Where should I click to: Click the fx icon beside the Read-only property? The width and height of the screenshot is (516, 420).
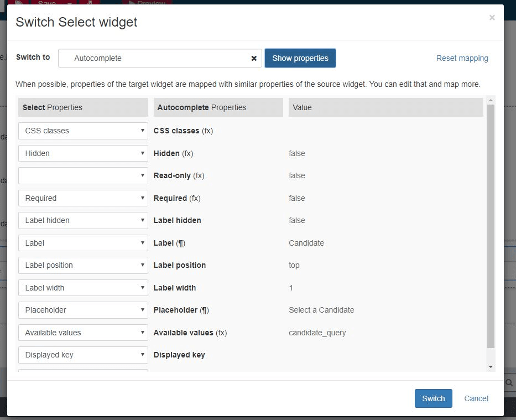198,175
